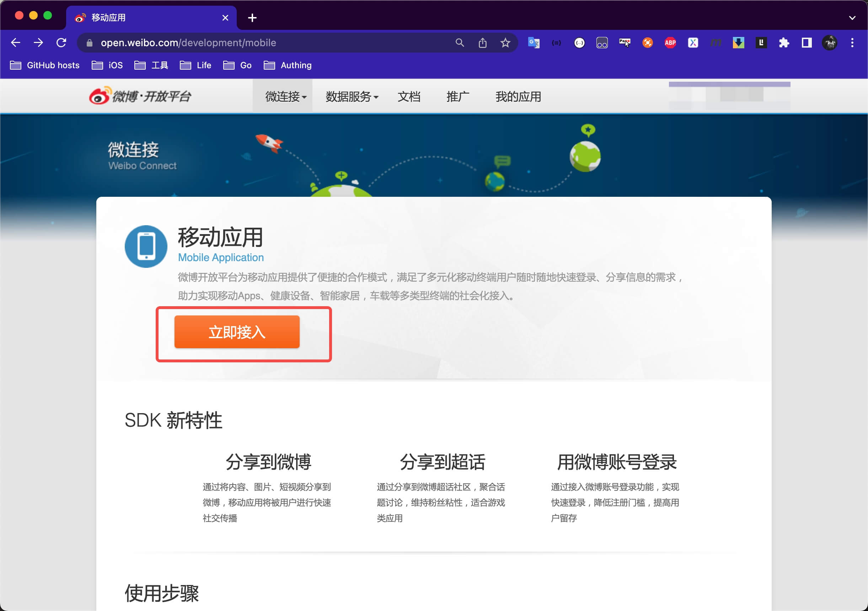Viewport: 868px width, 611px height.
Task: Click the share page icon in address bar
Action: click(482, 43)
